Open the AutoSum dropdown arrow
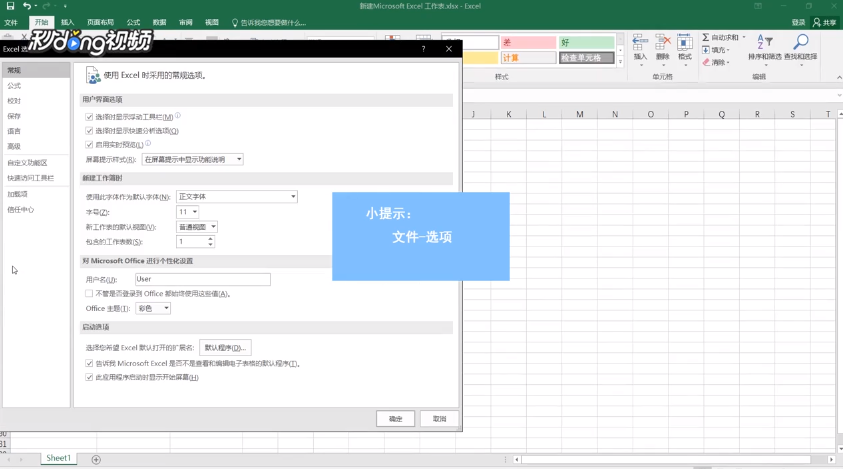 (744, 38)
